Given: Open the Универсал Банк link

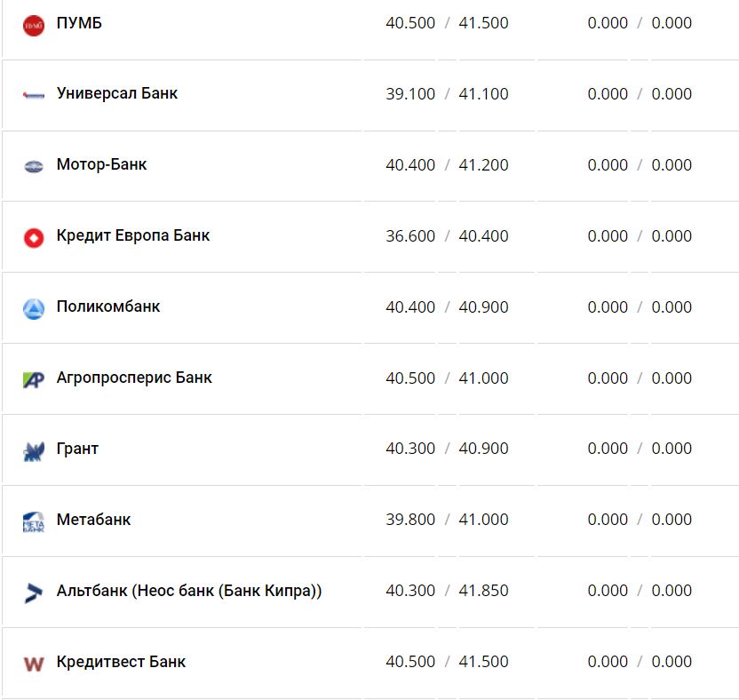Looking at the screenshot, I should click(x=117, y=93).
